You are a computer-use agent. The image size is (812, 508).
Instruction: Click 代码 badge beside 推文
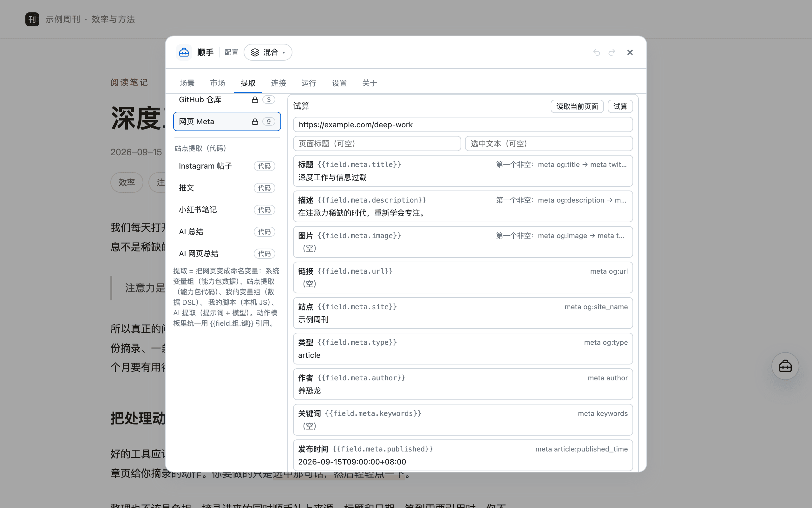(x=265, y=188)
